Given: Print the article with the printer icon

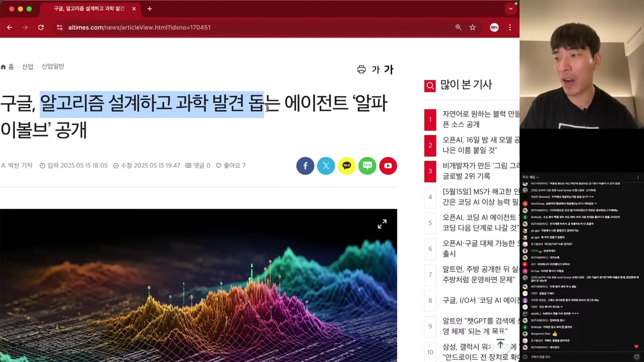Looking at the screenshot, I should pyautogui.click(x=361, y=69).
